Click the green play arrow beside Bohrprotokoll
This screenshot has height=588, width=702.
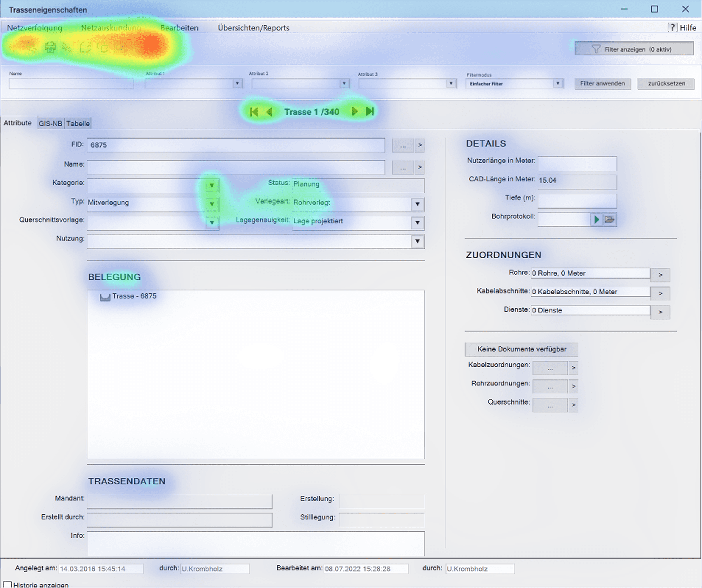pos(596,219)
